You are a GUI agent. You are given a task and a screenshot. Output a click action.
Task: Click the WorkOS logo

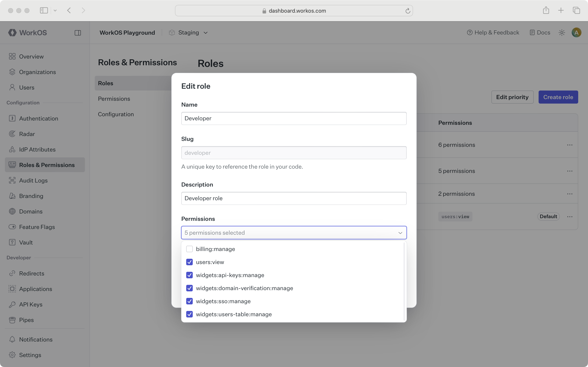click(27, 32)
